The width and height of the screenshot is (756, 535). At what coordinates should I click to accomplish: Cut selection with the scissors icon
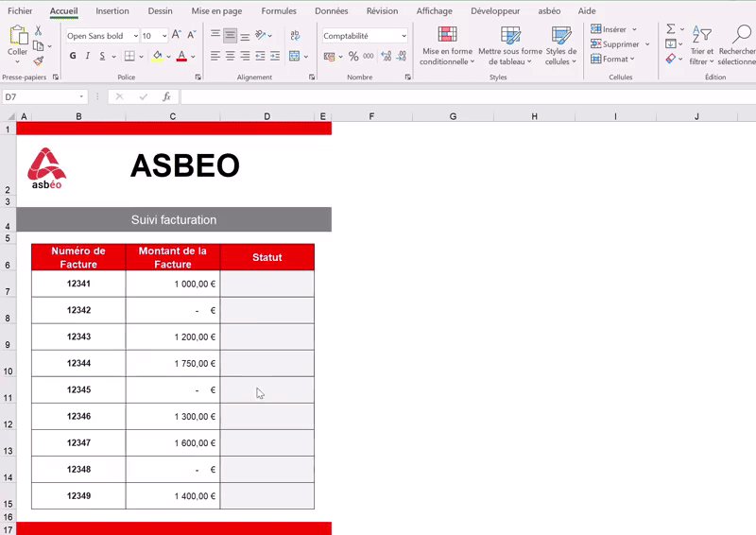[x=38, y=31]
